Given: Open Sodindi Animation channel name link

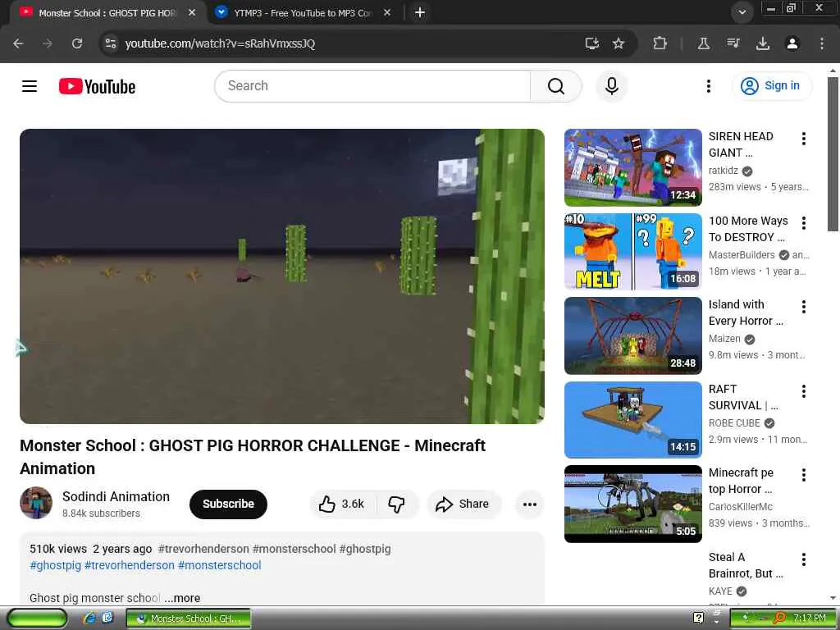Looking at the screenshot, I should point(116,496).
